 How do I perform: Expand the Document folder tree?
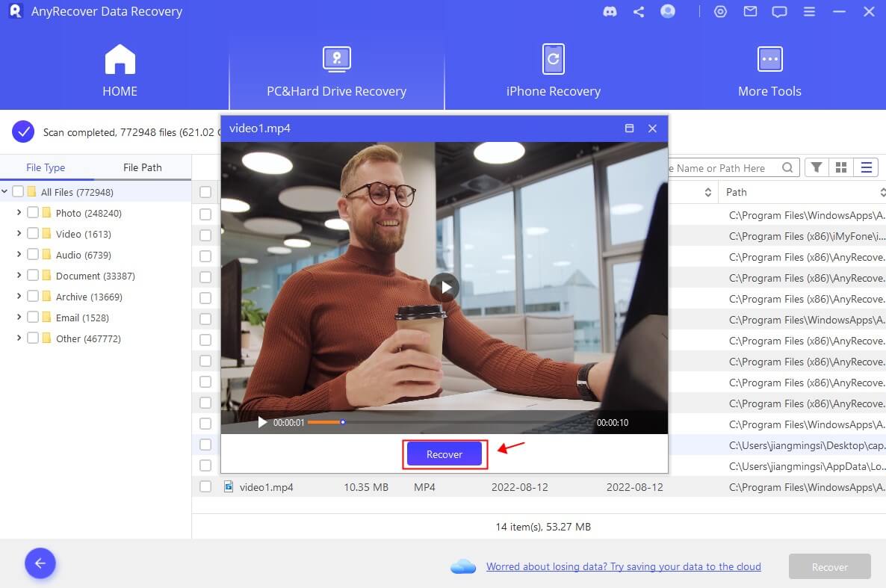tap(19, 275)
